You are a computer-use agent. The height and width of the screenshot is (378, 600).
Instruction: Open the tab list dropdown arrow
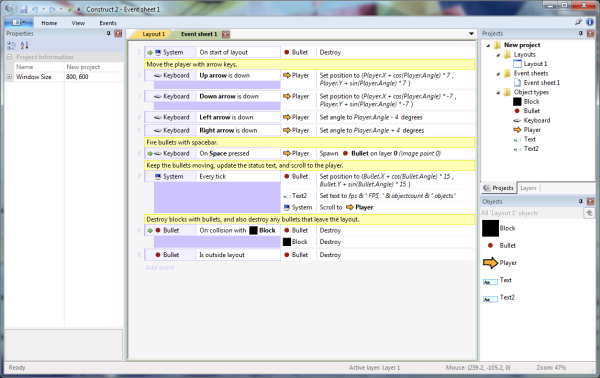point(471,34)
